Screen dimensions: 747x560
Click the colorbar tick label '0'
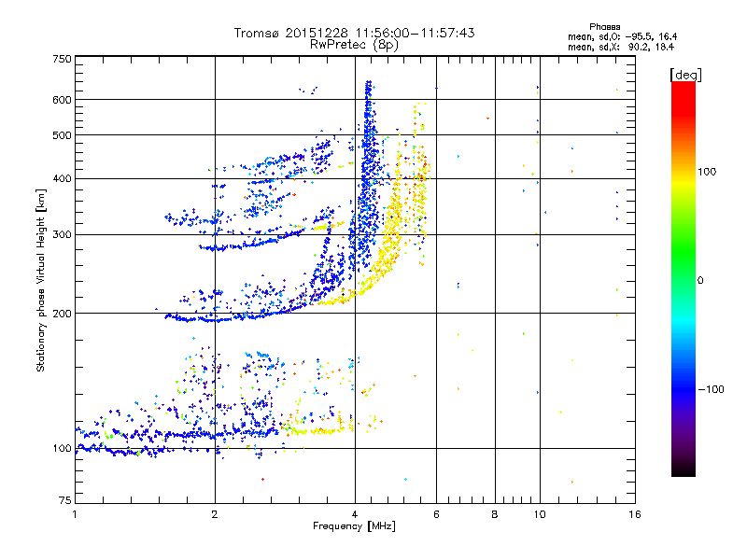tap(700, 280)
